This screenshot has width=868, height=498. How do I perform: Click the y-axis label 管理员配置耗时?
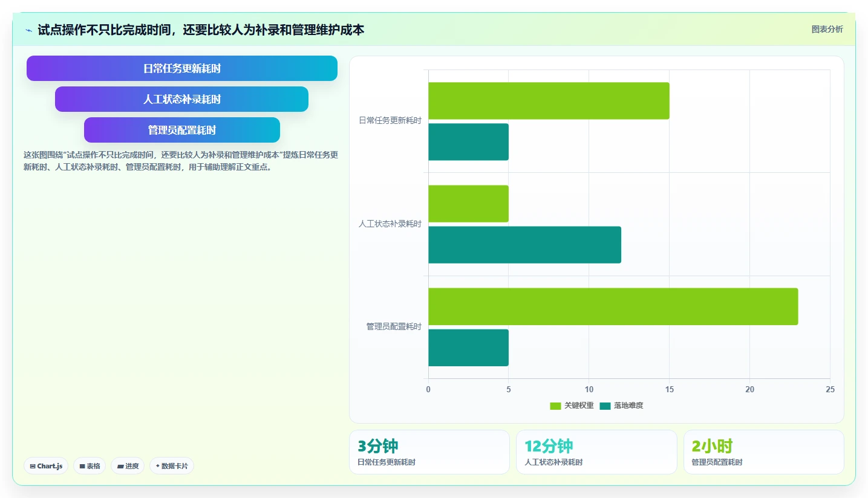tap(394, 326)
